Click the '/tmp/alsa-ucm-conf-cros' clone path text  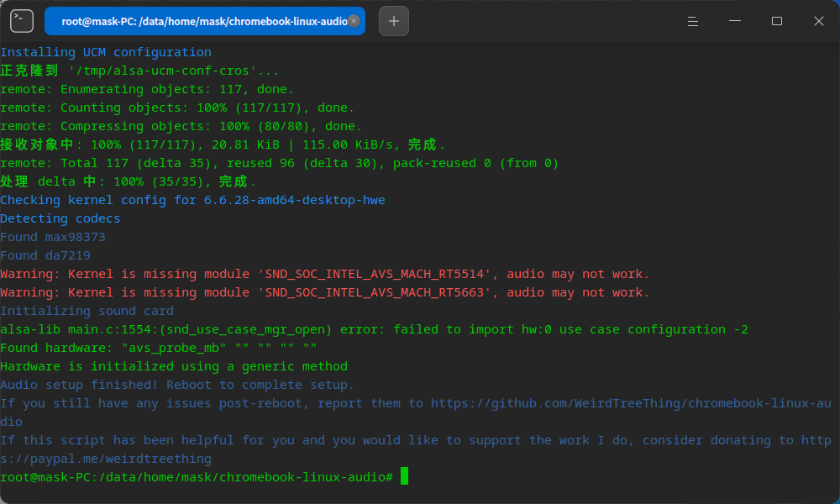tap(162, 71)
